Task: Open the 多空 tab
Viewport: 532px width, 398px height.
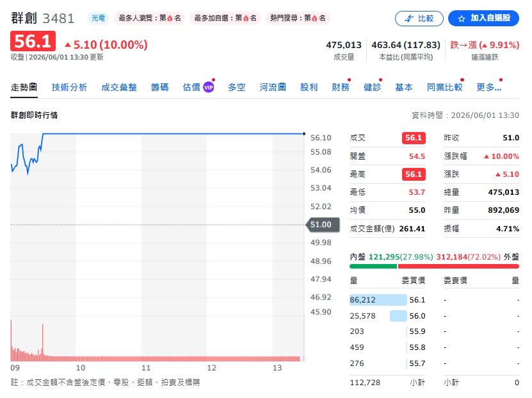Action: 236,88
